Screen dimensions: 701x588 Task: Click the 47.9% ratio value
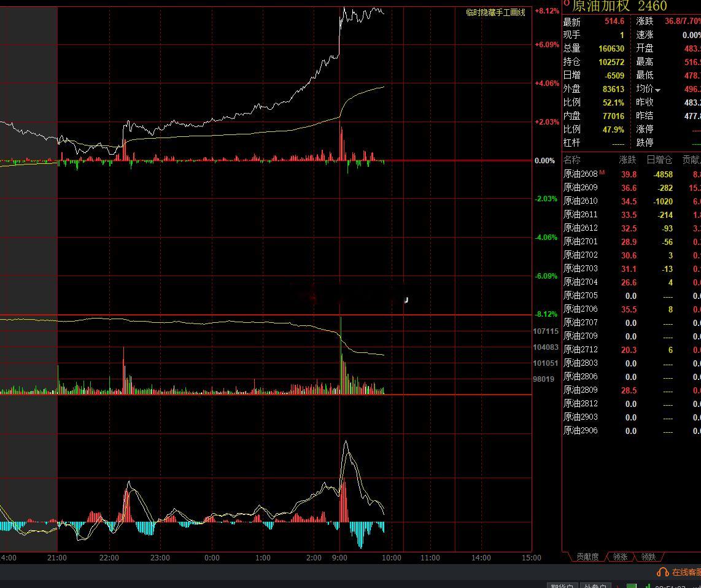click(613, 130)
